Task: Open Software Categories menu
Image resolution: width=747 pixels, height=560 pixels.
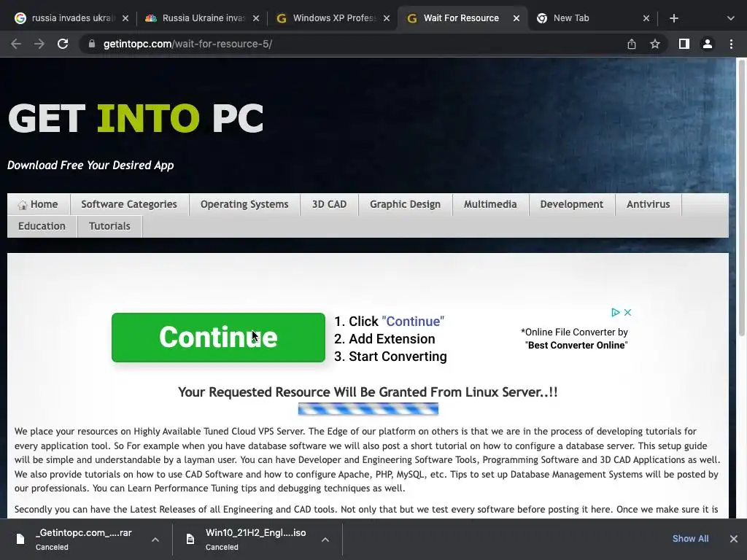Action: 129,204
